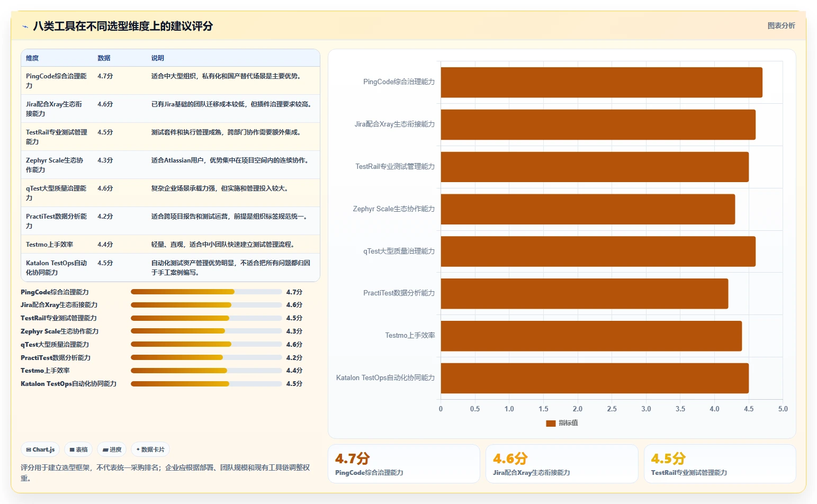The image size is (817, 504).
Task: Click the PractiTest bar in the chart
Action: click(x=585, y=293)
